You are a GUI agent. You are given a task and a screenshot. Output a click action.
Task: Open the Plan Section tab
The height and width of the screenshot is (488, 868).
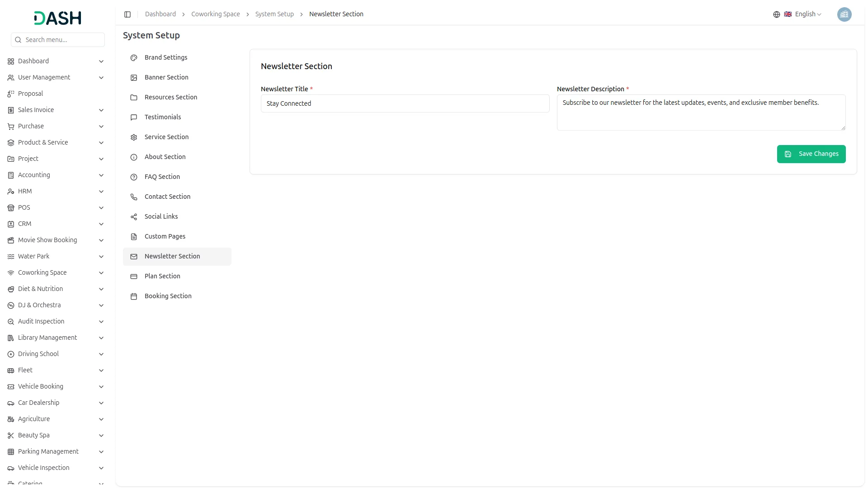162,276
